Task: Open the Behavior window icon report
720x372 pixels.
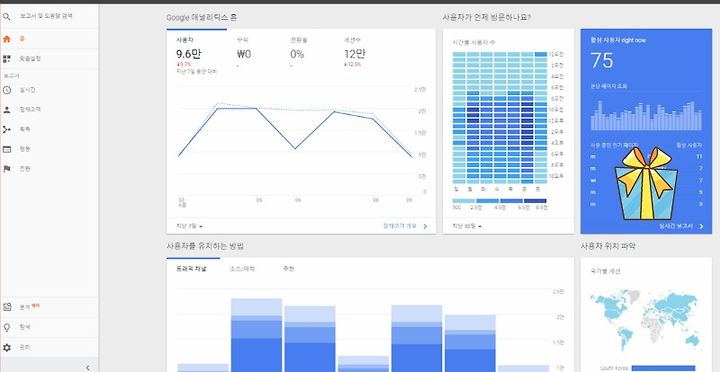Action: coord(6,149)
